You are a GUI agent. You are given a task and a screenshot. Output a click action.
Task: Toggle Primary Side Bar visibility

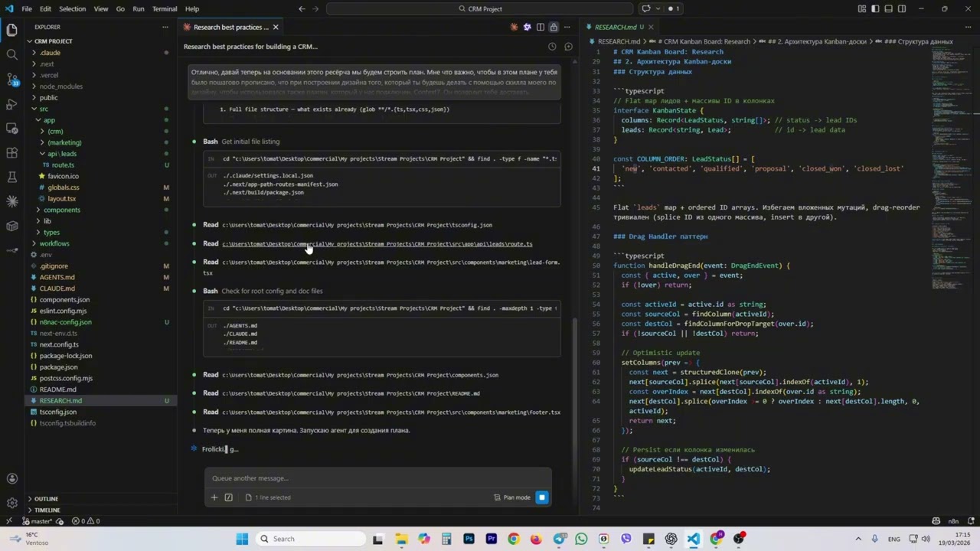tap(875, 8)
